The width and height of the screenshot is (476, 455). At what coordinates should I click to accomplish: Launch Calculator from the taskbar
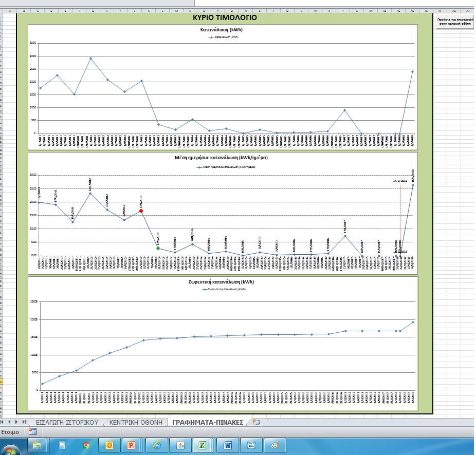point(62,446)
